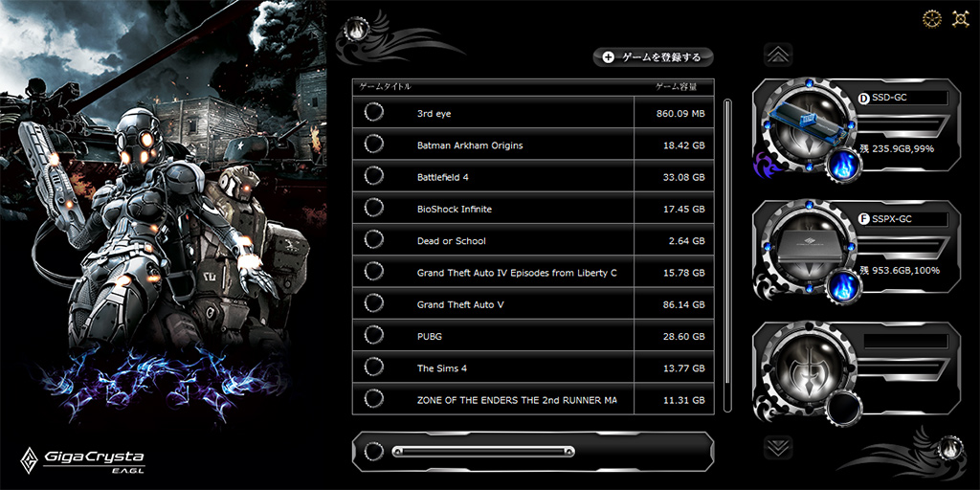Click ZONE OF THE ENDERS title

coord(517,400)
